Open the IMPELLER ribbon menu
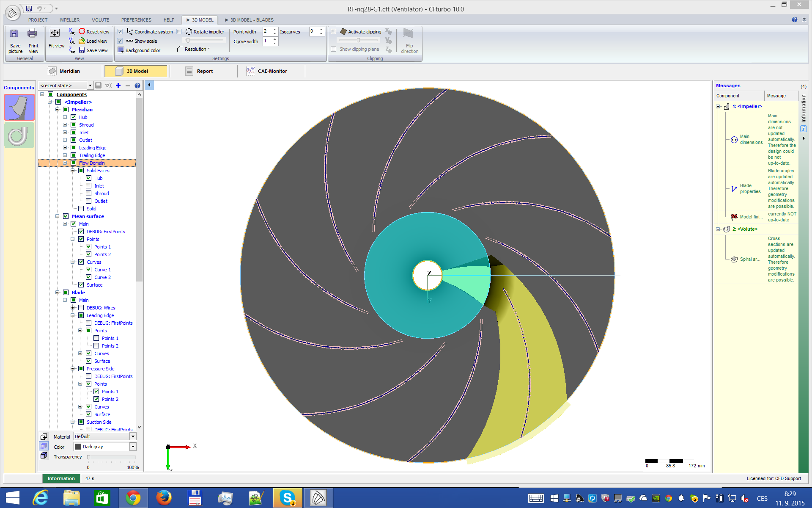The height and width of the screenshot is (508, 812). click(x=69, y=20)
